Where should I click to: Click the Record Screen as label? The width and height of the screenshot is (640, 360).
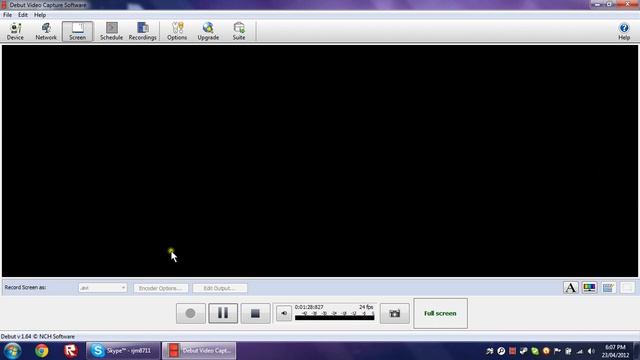25,287
